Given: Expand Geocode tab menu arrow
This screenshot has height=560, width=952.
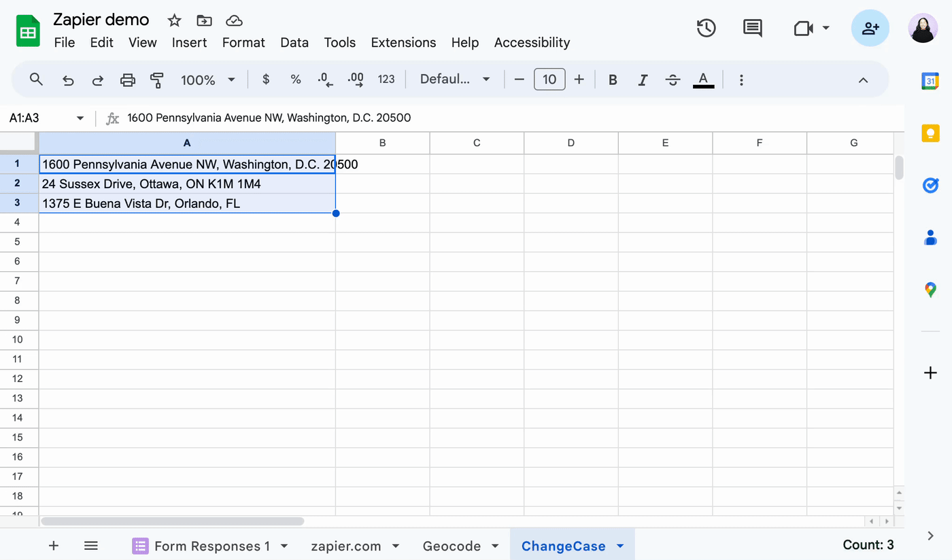Looking at the screenshot, I should point(495,546).
